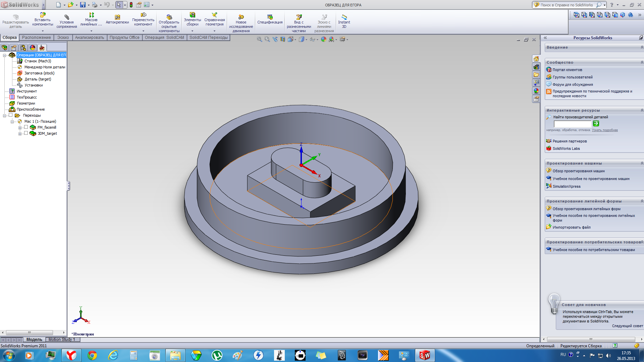Open dropdown arrow under Mate reference geometry (Справочная геометрия)
The image size is (644, 362).
(214, 31)
